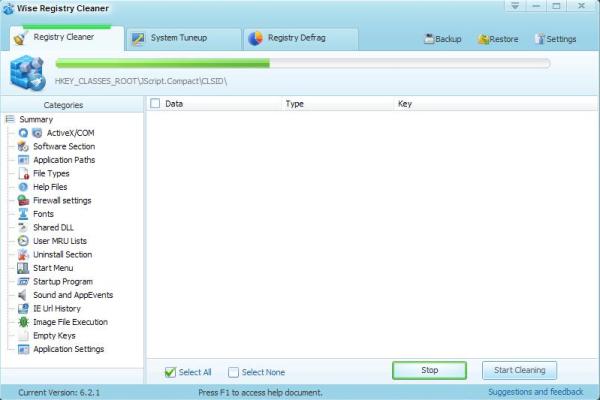Click the Sound and AppEvents speaker icon
This screenshot has width=600, height=400.
click(x=23, y=295)
